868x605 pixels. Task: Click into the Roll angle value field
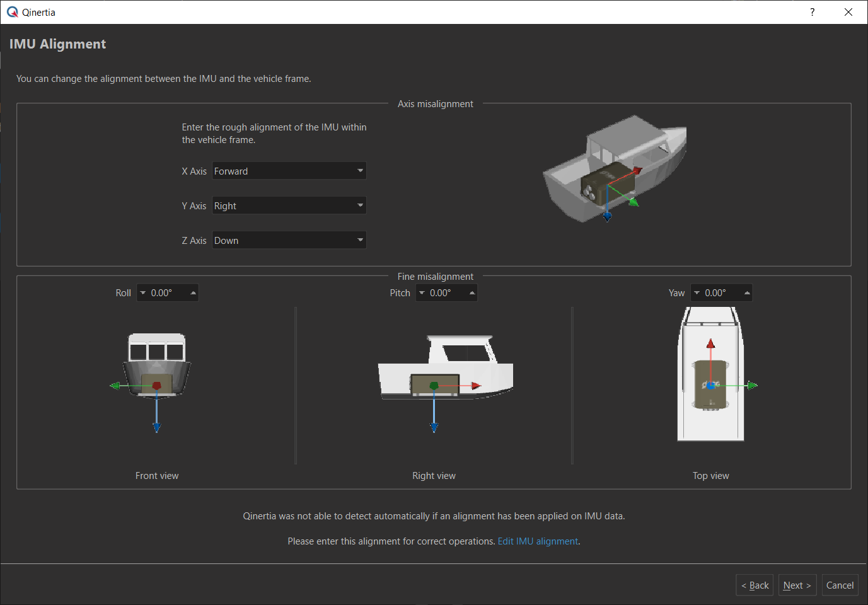(x=168, y=292)
